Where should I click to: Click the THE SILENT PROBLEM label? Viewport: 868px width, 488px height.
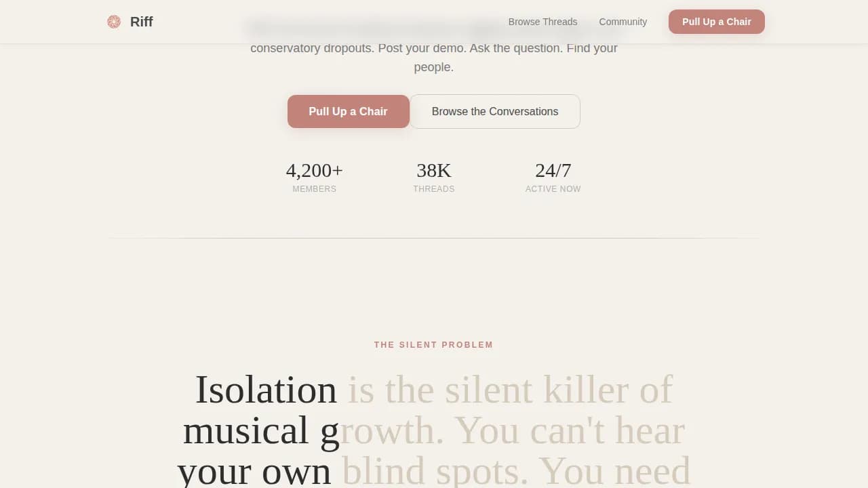[433, 344]
